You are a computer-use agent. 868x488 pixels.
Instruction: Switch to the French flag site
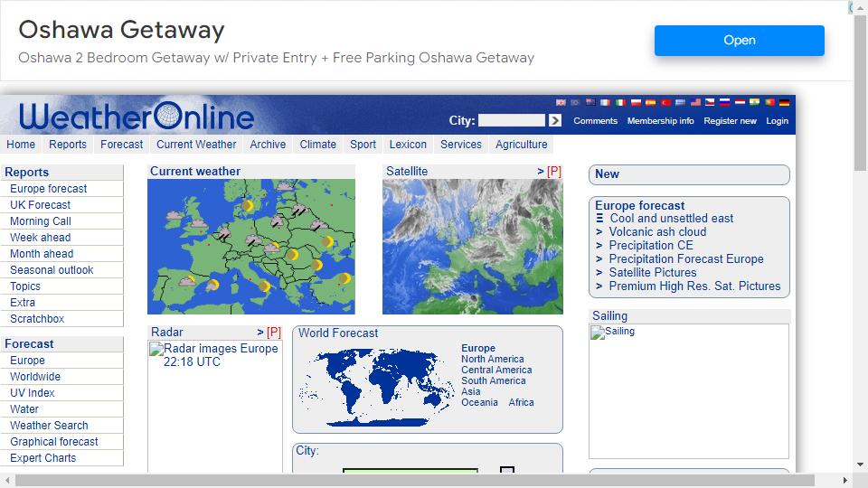[x=605, y=102]
